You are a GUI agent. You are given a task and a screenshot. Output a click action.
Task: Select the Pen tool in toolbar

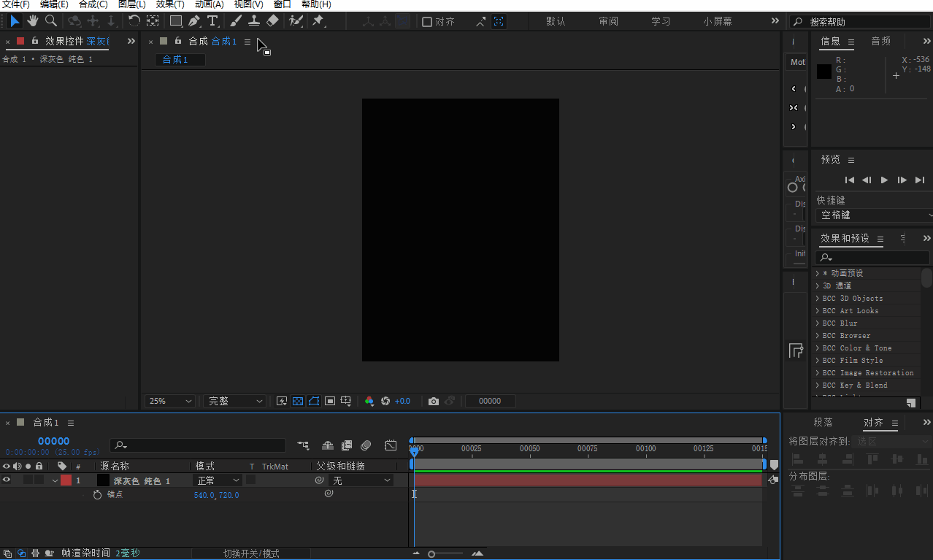pyautogui.click(x=194, y=21)
